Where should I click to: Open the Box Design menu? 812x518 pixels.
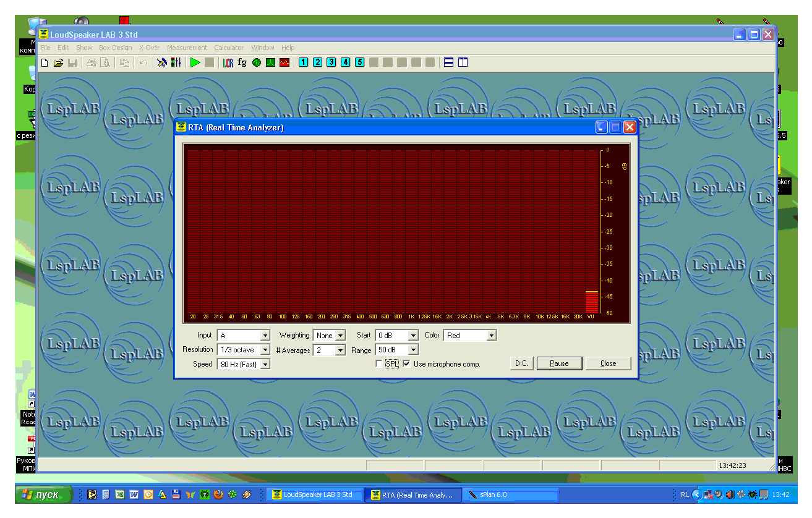click(116, 48)
